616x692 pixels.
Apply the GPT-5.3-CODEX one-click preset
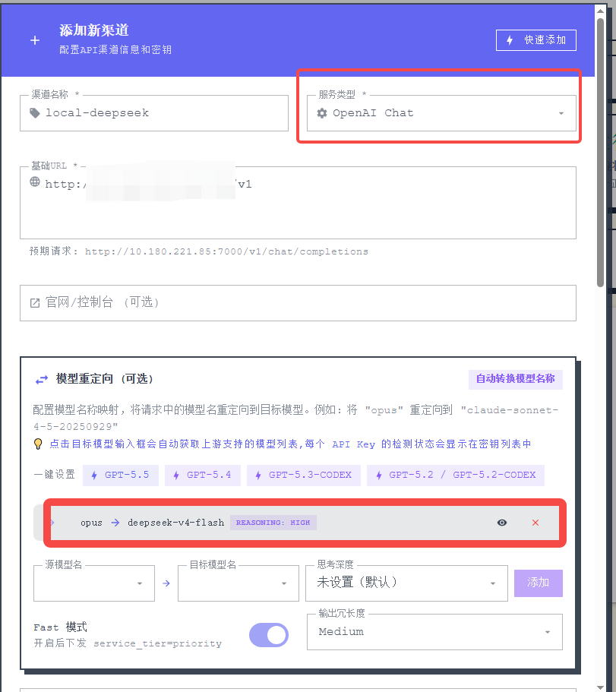coord(304,476)
